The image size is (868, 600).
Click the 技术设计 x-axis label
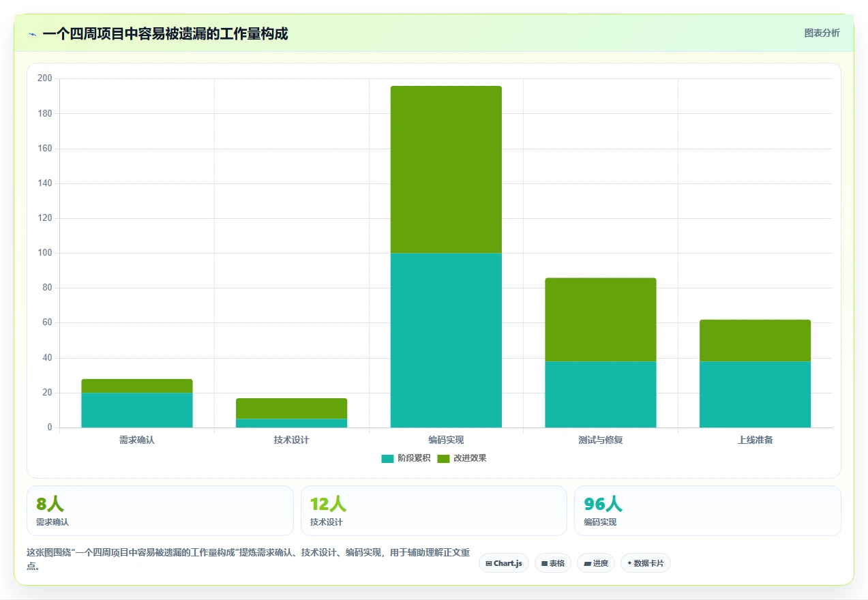point(291,440)
